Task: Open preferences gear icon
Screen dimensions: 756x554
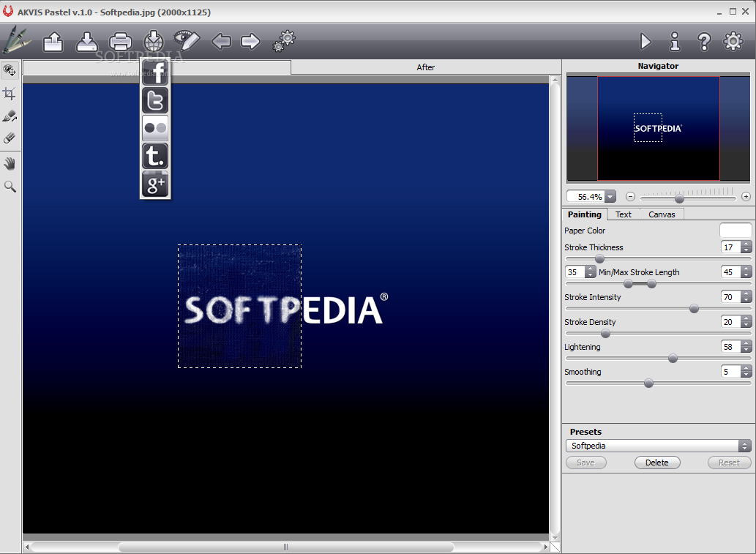Action: pos(733,42)
